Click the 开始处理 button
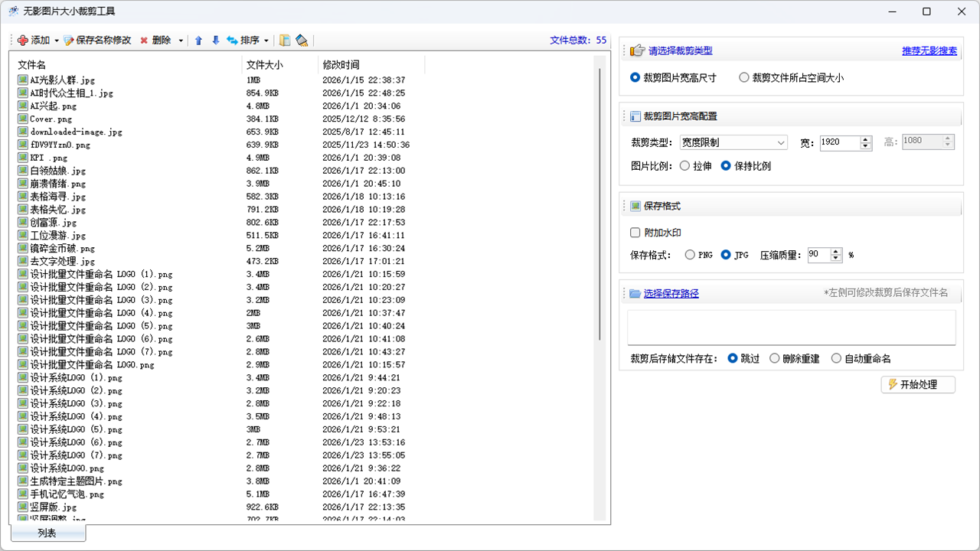Viewport: 980px width, 551px height. [918, 384]
